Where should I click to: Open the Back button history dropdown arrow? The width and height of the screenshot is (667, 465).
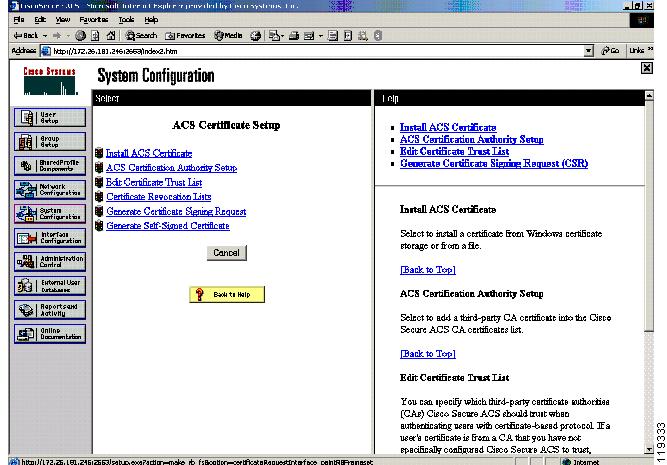click(x=45, y=36)
